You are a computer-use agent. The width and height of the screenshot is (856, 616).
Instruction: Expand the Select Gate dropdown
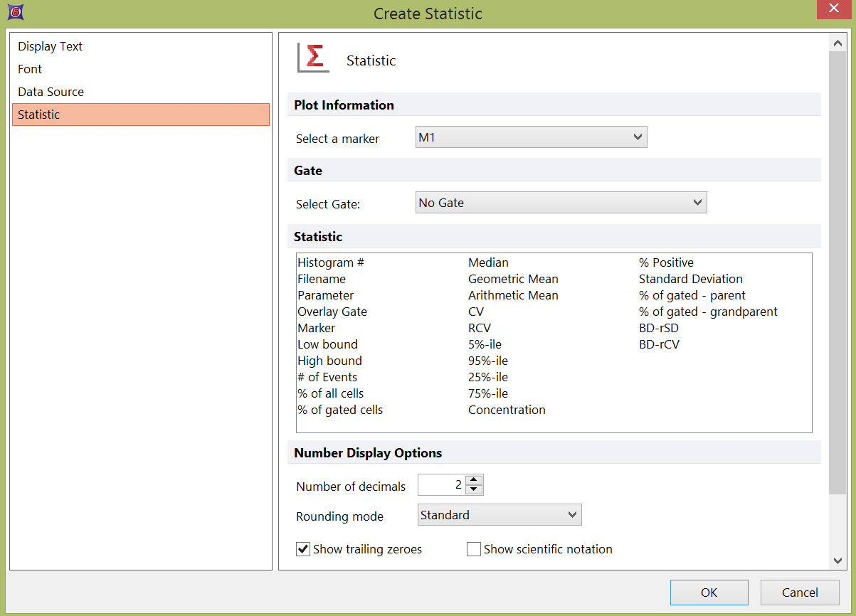tap(561, 203)
